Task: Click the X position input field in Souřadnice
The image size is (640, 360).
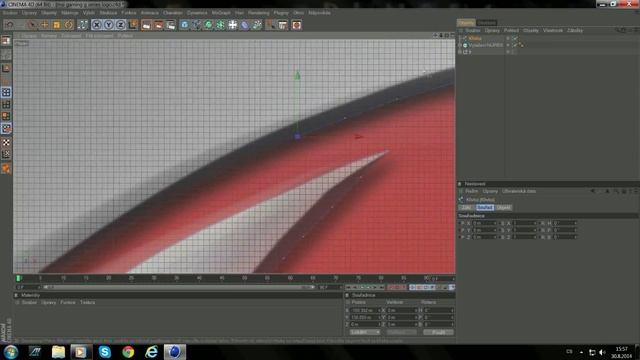Action: click(364, 311)
